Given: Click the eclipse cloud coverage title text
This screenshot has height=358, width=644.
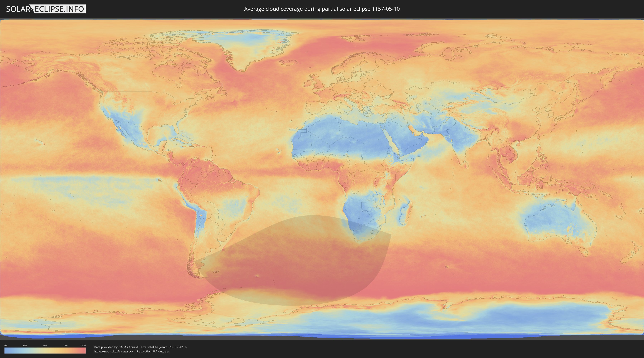Looking at the screenshot, I should pyautogui.click(x=322, y=9).
